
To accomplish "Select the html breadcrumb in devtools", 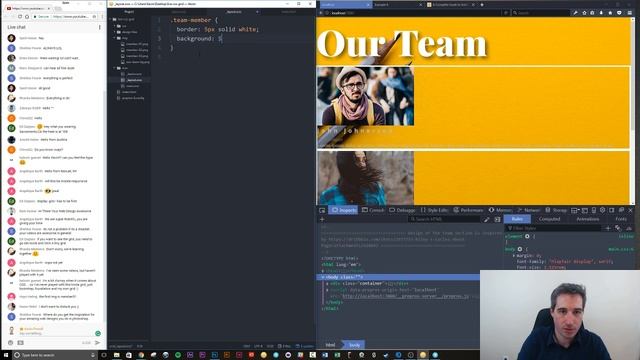I will (x=330, y=345).
